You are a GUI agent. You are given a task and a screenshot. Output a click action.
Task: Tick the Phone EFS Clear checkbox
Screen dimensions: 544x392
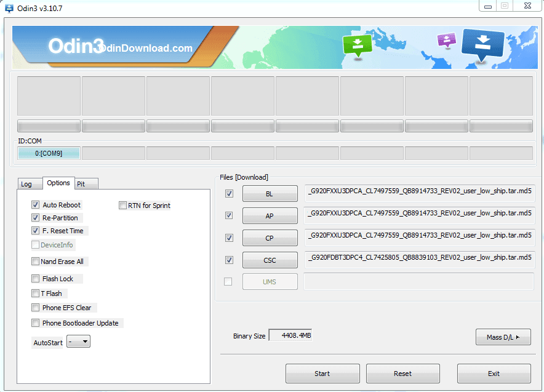point(36,308)
